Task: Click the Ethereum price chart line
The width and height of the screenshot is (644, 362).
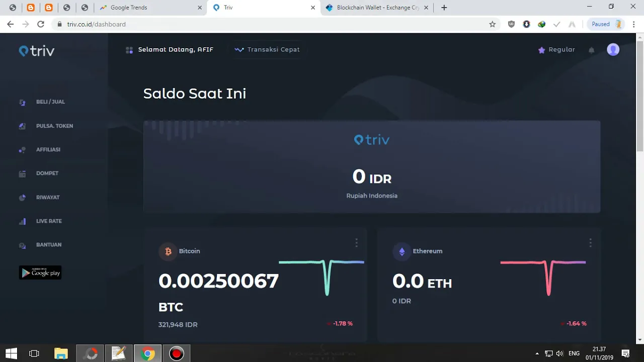Action: click(543, 277)
